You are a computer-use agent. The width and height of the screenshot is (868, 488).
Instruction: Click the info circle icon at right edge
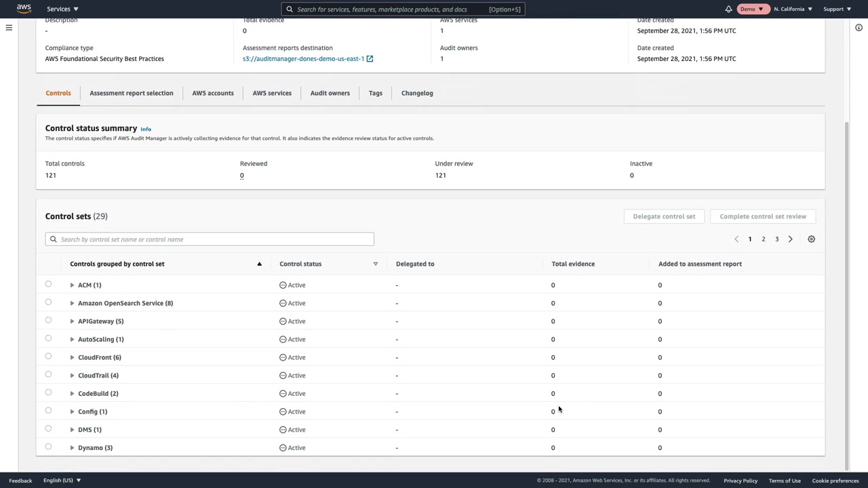(859, 28)
